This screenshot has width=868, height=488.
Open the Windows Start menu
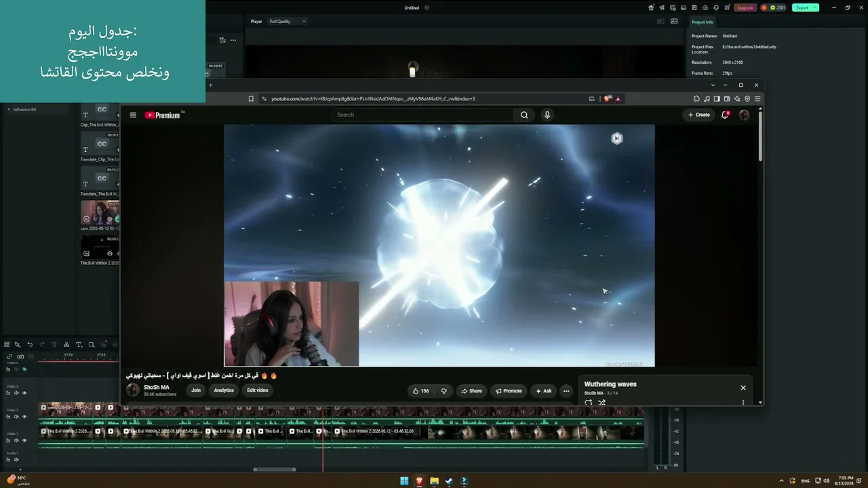404,481
